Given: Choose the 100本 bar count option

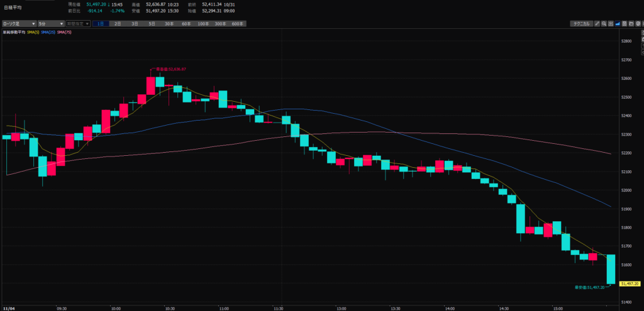Looking at the screenshot, I should pos(203,23).
